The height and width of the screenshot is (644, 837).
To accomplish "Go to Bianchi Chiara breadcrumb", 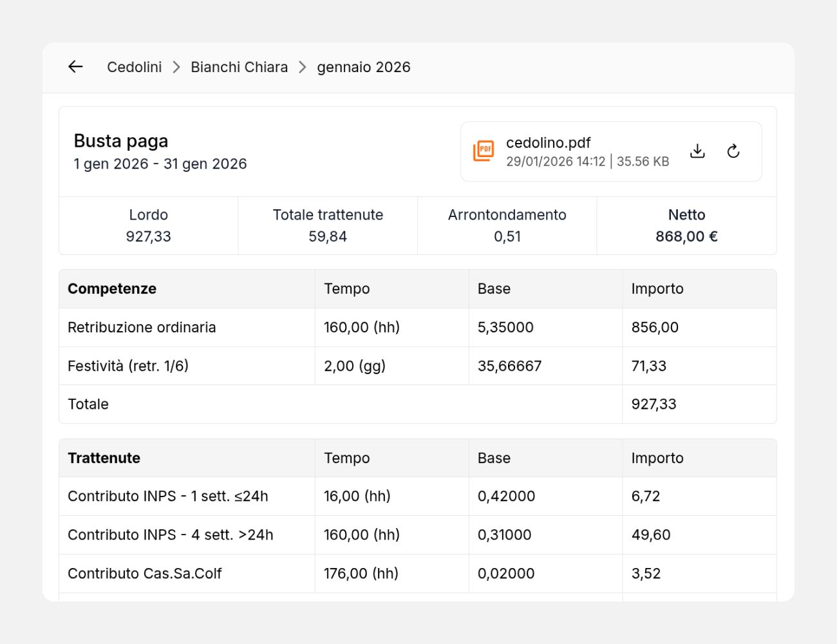I will point(239,67).
